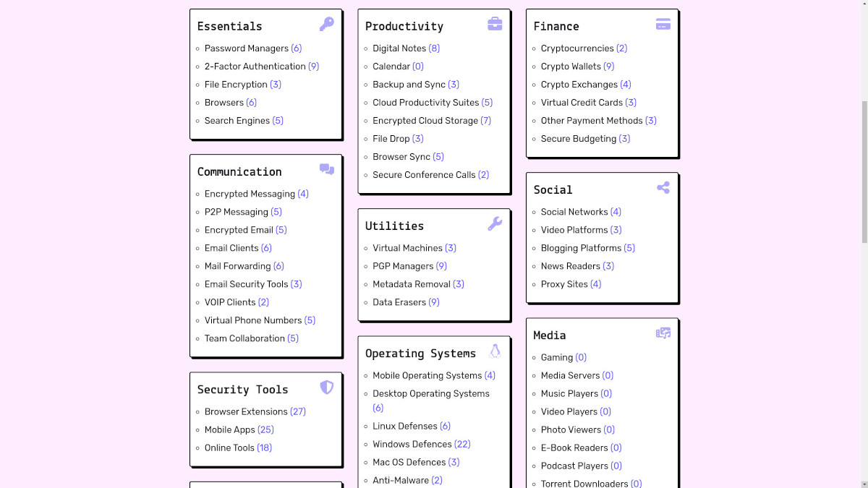Go to Encrypted Cloud Storage section
The width and height of the screenshot is (868, 488).
[x=425, y=121]
